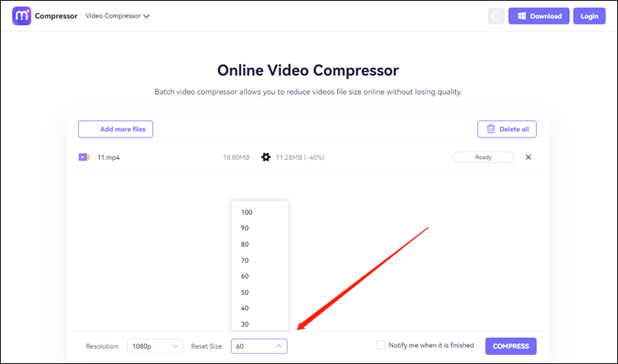Click the Online Video Compressor heading
The width and height of the screenshot is (618, 364).
pos(308,70)
